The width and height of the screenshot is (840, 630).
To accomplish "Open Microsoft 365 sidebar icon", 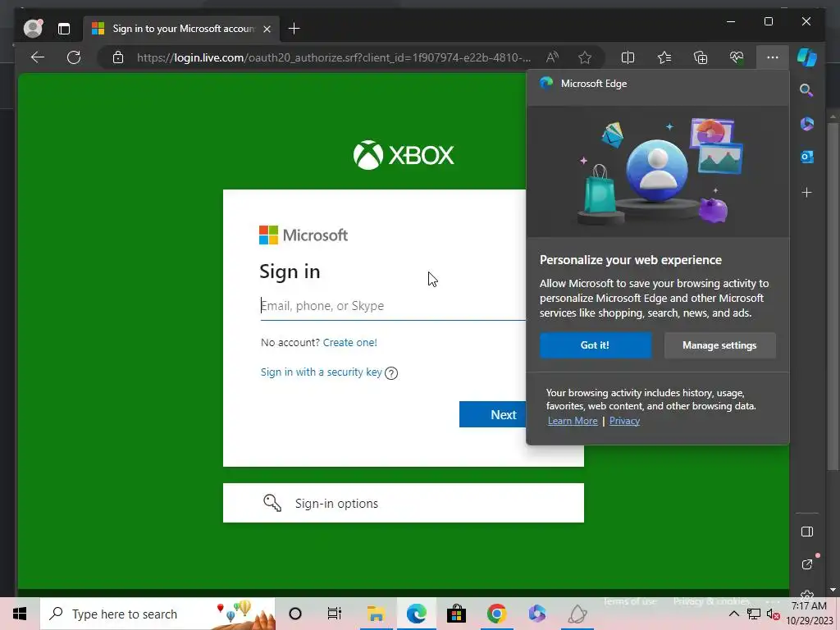I will coord(807,124).
